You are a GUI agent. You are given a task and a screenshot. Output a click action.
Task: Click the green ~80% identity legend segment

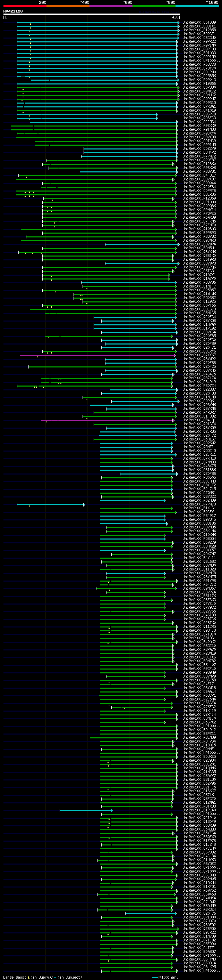(154, 6)
